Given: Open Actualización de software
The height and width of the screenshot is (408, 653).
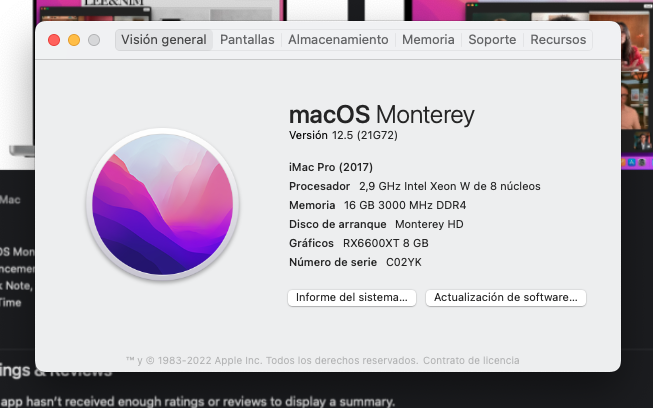Looking at the screenshot, I should pos(506,298).
